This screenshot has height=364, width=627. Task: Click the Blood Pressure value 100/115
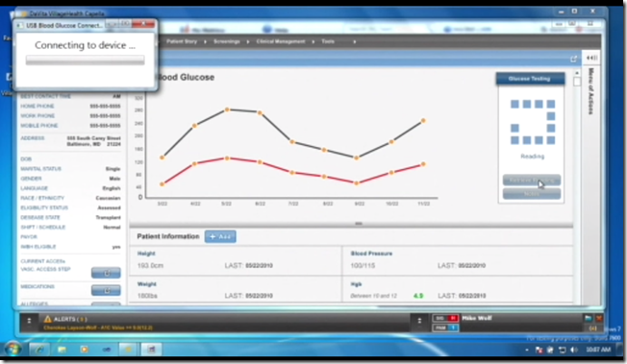[363, 265]
